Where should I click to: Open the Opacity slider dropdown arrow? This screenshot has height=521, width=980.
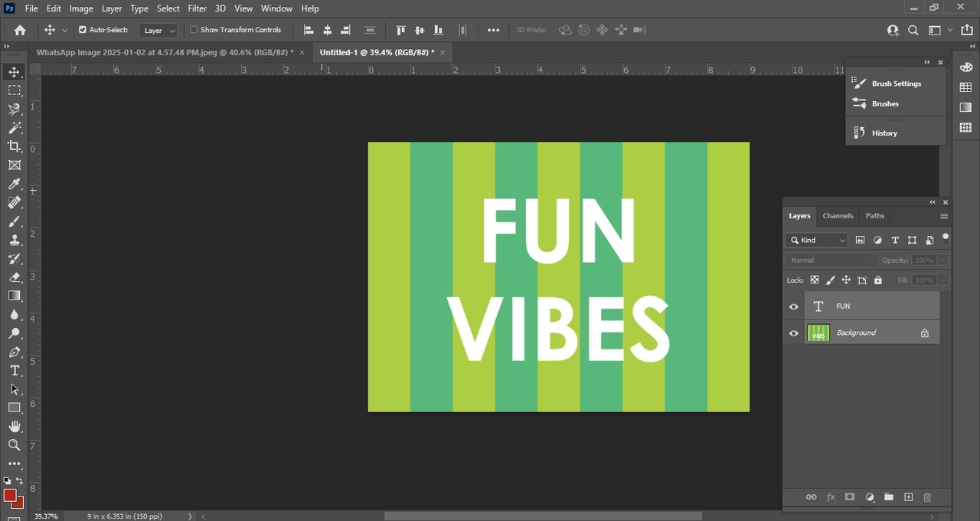coord(942,260)
